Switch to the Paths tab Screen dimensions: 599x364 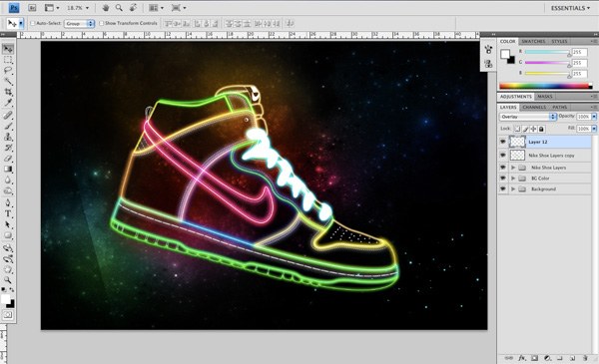pyautogui.click(x=560, y=108)
